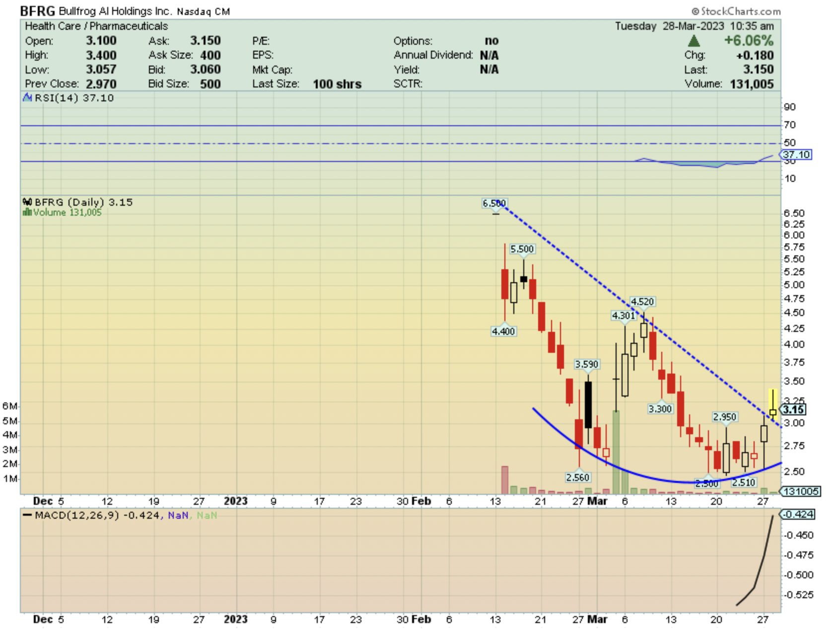Click the 3.590 price annotation
Screen dimensions: 840x629
(x=587, y=364)
